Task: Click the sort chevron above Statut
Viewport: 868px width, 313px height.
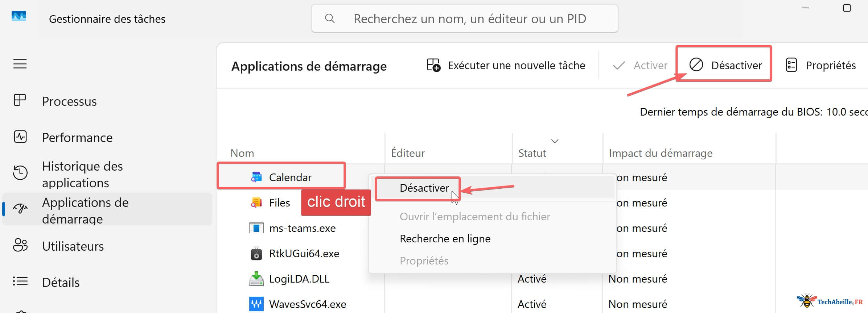Action: click(555, 141)
